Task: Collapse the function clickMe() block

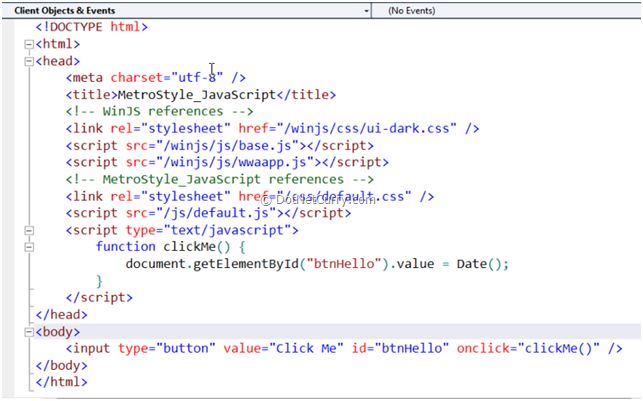Action: [29, 247]
